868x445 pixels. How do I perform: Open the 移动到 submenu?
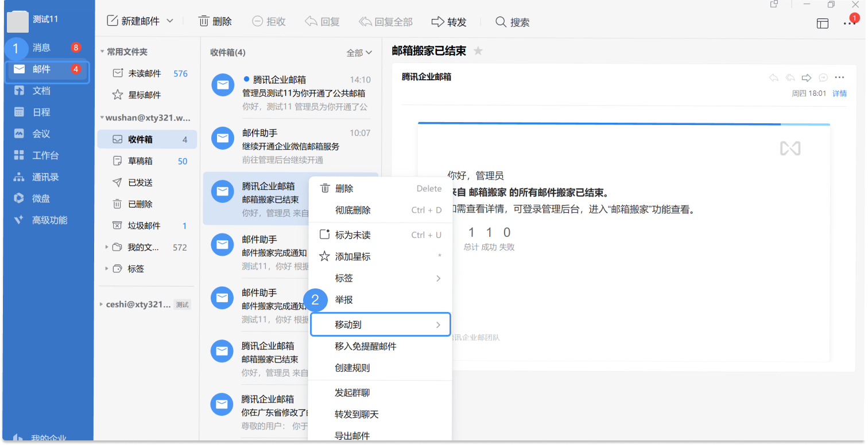(380, 325)
